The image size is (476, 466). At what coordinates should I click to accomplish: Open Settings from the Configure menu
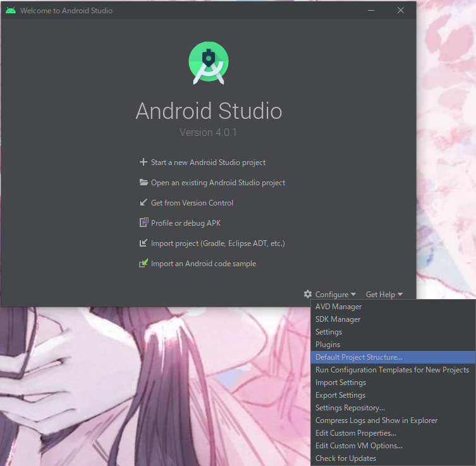[393, 332]
